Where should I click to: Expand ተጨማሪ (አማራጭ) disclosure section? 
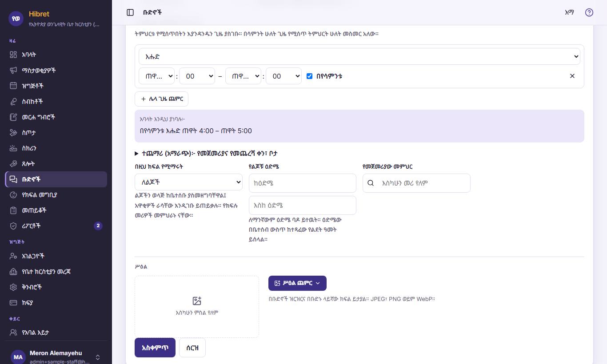pos(207,153)
